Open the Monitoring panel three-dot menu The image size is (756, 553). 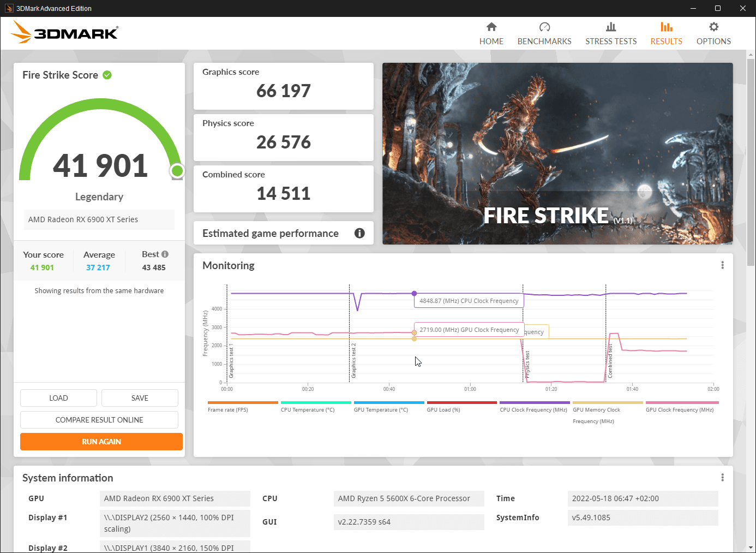[722, 265]
